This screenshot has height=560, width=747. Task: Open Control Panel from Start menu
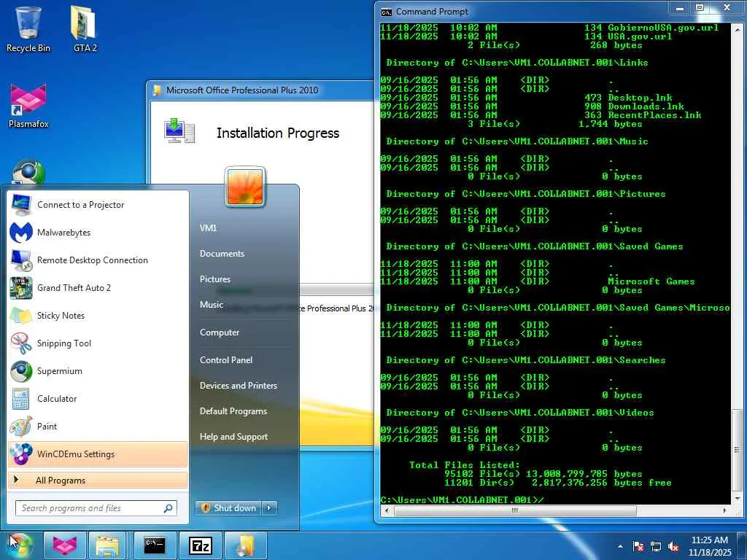(226, 360)
